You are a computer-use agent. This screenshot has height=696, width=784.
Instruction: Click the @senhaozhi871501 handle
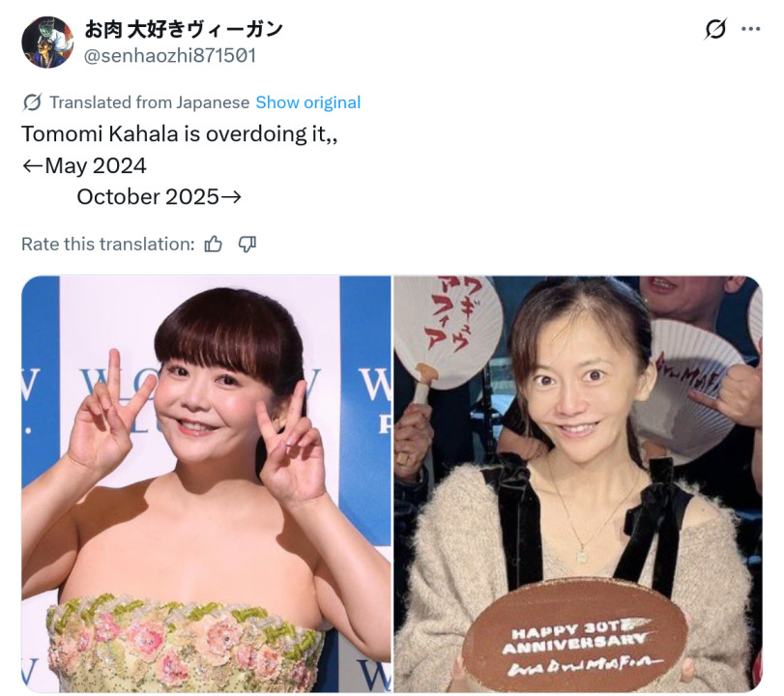170,55
